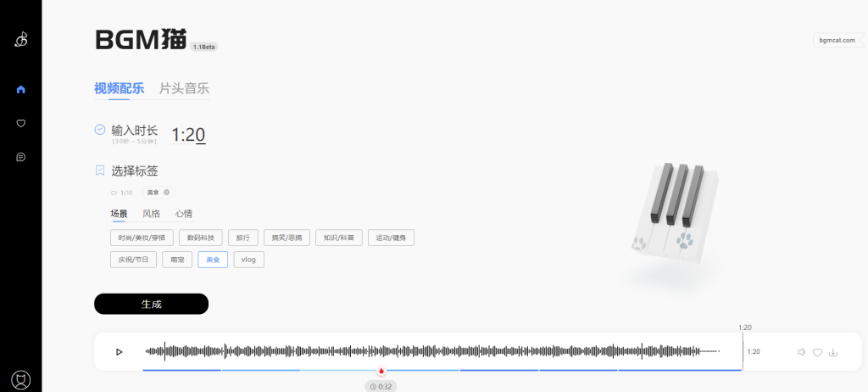The image size is (868, 392).
Task: Play the generated music track
Action: point(119,351)
